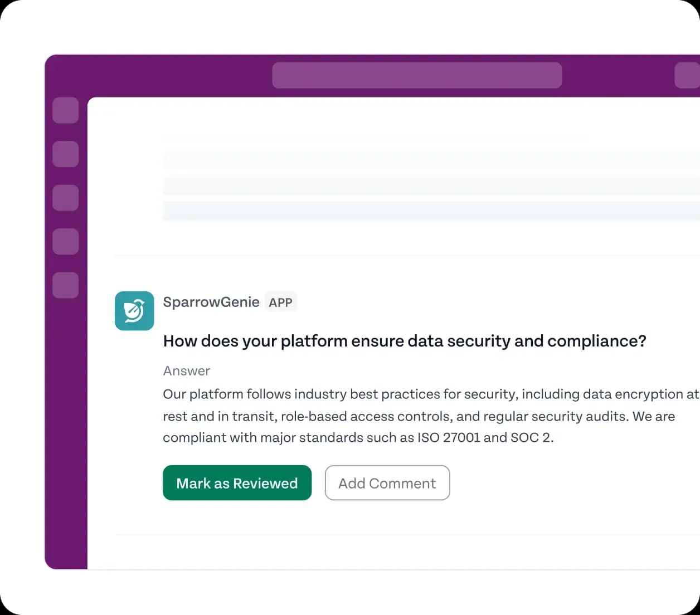Select the third (middle) sidebar icon
The width and height of the screenshot is (700, 615).
[x=65, y=198]
